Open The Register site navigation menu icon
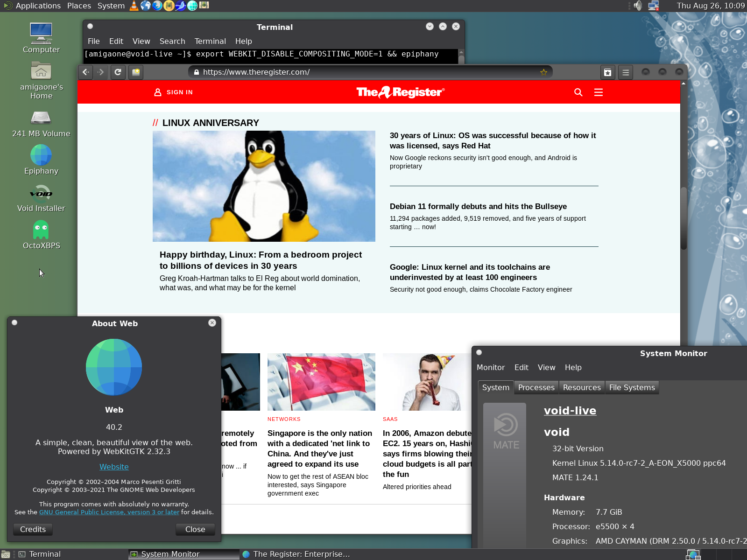 (x=599, y=92)
